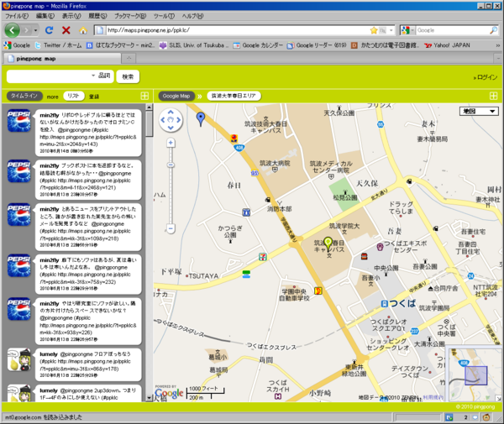The image size is (504, 424).
Task: Open the navigation history dropdown arrow
Action: (35, 30)
